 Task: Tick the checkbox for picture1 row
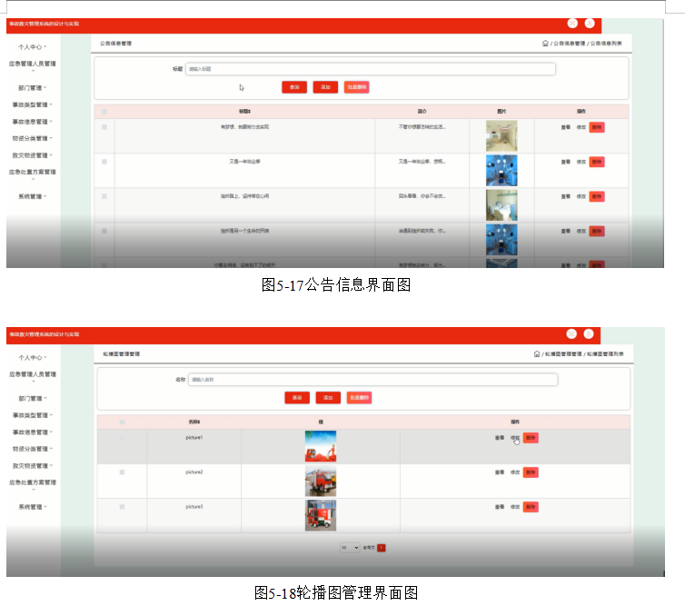(x=123, y=437)
